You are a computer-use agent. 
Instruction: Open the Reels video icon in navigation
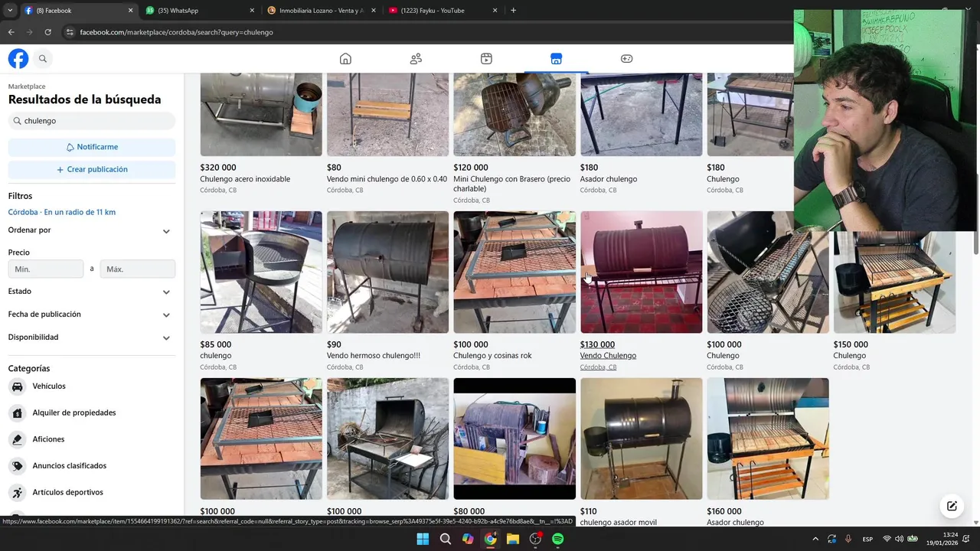click(x=486, y=59)
